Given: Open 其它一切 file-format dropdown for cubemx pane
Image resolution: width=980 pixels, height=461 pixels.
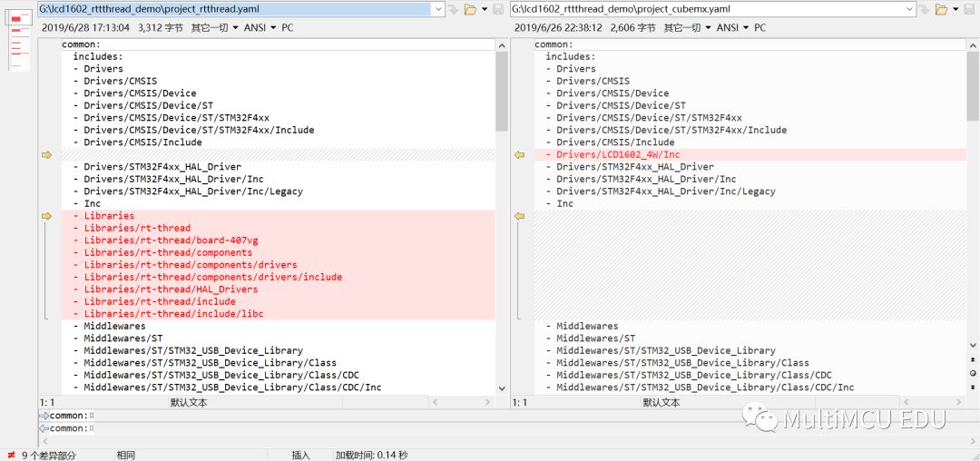Looking at the screenshot, I should click(687, 27).
